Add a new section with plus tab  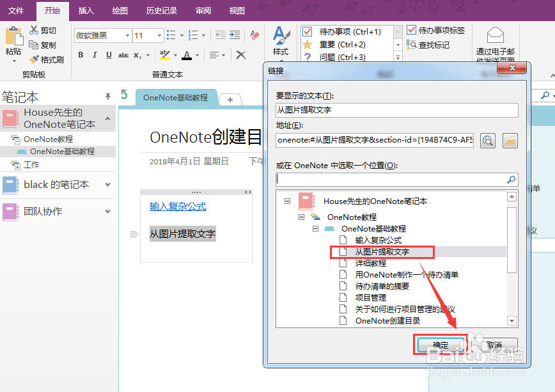230,100
